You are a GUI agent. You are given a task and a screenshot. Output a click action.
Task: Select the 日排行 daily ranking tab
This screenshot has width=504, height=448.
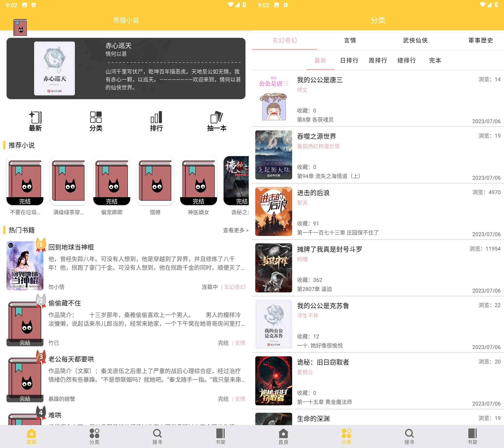[350, 60]
